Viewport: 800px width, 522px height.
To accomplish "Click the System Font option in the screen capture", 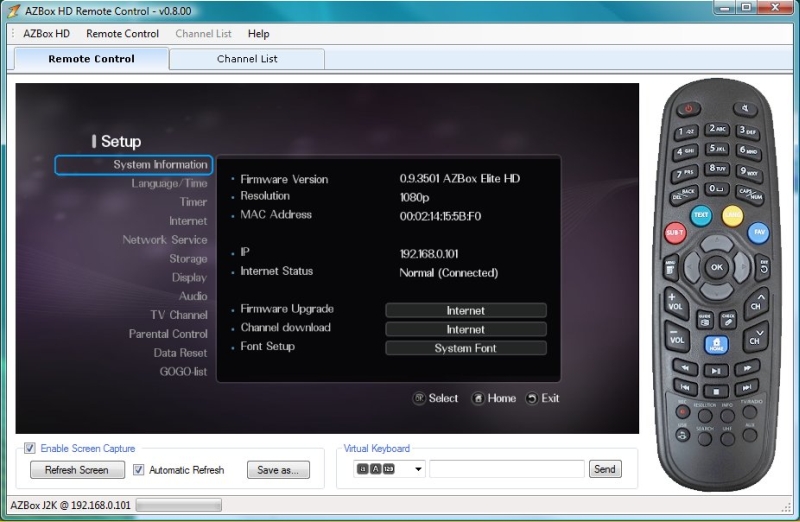I will click(x=466, y=348).
